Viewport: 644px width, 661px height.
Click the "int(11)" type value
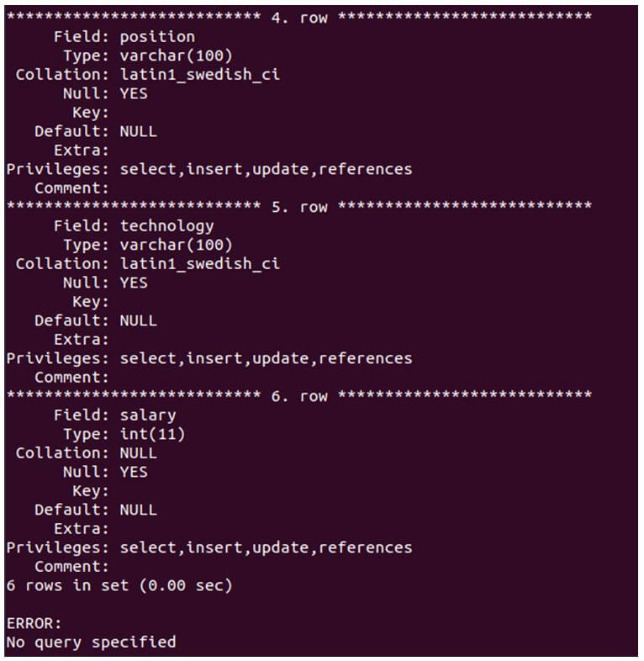(x=152, y=434)
